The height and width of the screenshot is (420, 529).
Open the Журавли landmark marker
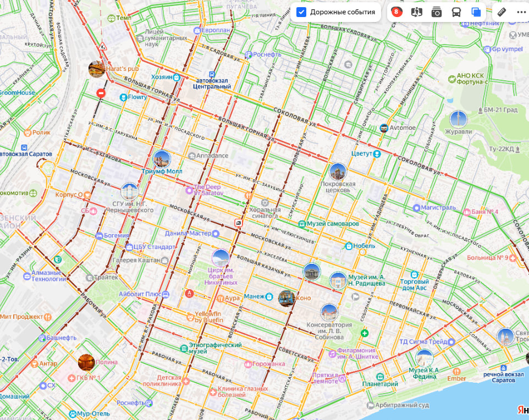pyautogui.click(x=458, y=119)
